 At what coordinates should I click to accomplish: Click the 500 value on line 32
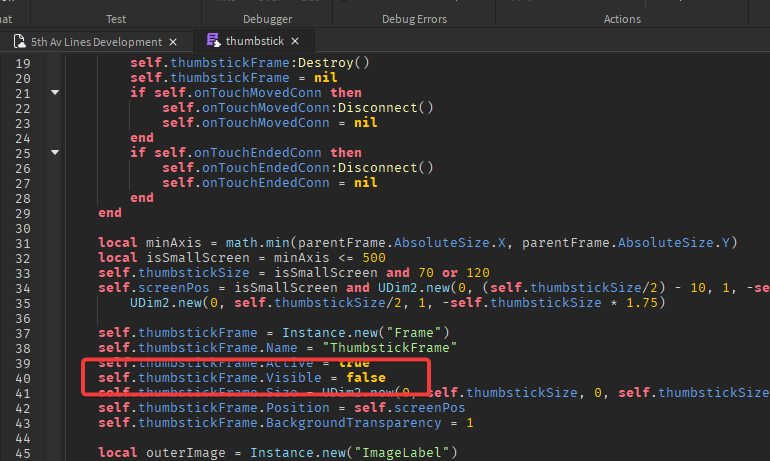[x=374, y=258]
